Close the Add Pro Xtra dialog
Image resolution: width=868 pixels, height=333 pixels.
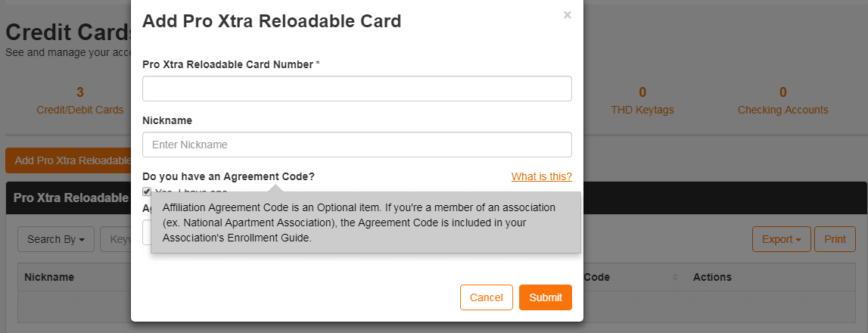click(x=567, y=15)
